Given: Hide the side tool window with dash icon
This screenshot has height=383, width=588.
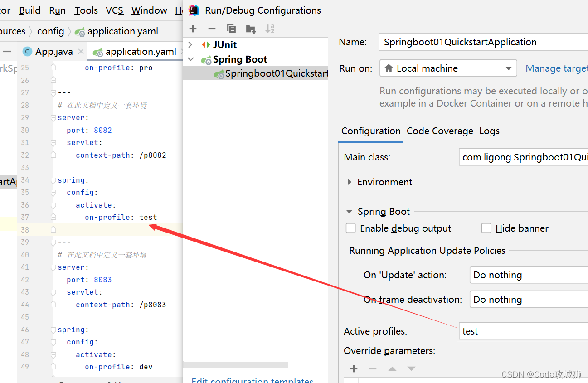Looking at the screenshot, I should click(x=7, y=51).
